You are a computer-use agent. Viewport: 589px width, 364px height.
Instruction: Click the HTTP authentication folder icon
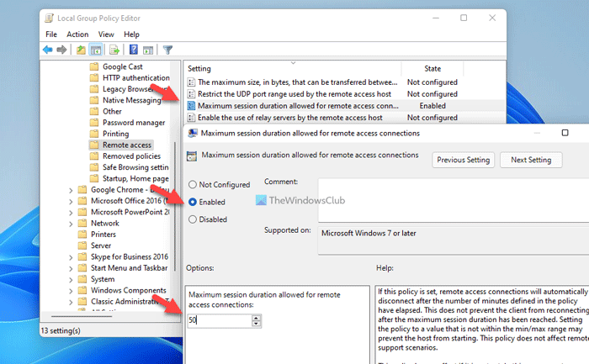[x=94, y=77]
